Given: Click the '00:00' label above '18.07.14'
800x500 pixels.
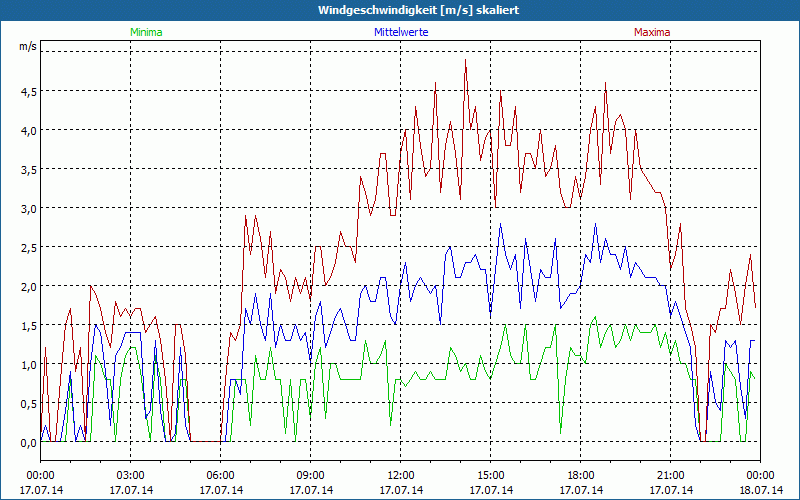Looking at the screenshot, I should pyautogui.click(x=761, y=476).
